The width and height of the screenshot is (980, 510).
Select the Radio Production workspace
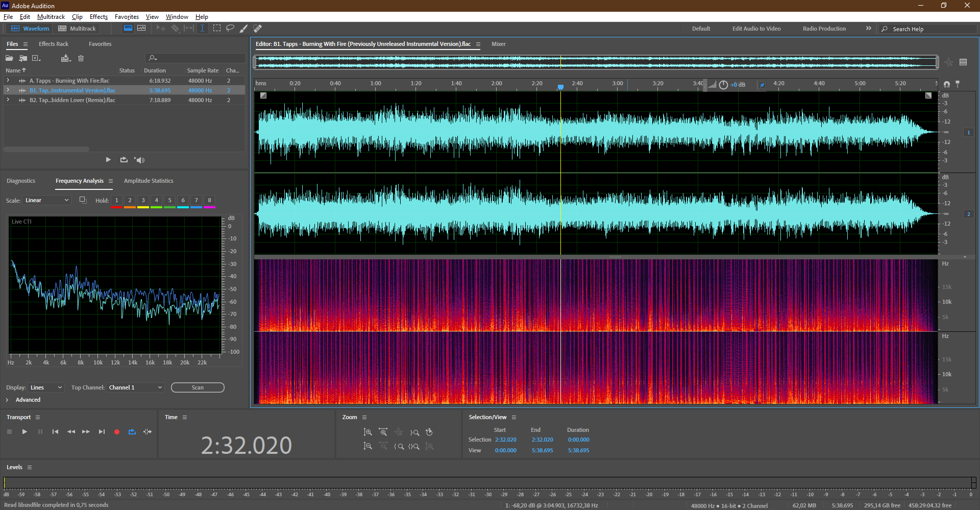(x=824, y=29)
